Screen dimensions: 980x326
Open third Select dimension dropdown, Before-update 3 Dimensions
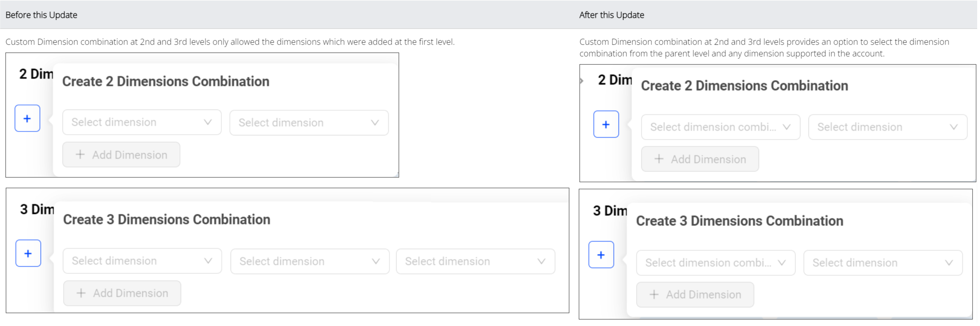pos(475,261)
